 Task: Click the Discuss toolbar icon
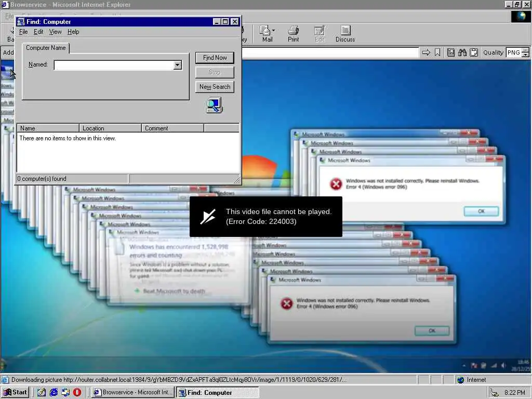[345, 34]
